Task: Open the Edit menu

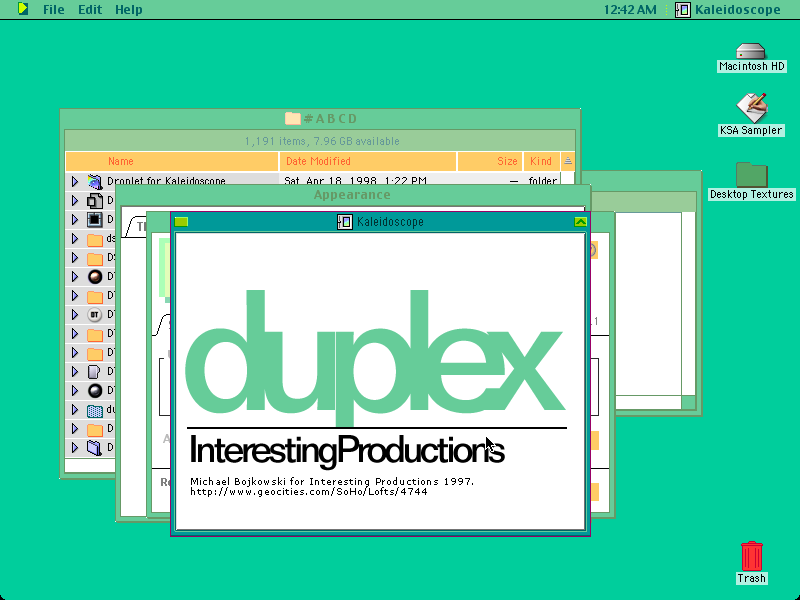Action: (90, 9)
